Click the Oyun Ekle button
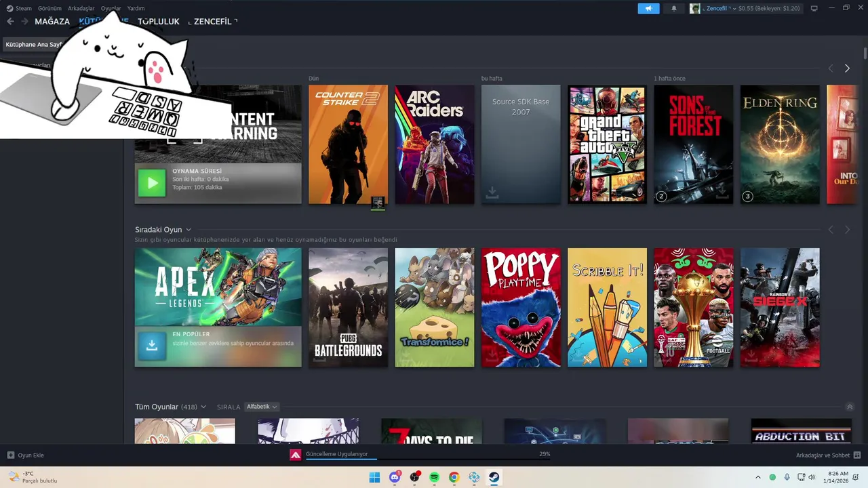This screenshot has width=868, height=488. pyautogui.click(x=26, y=455)
